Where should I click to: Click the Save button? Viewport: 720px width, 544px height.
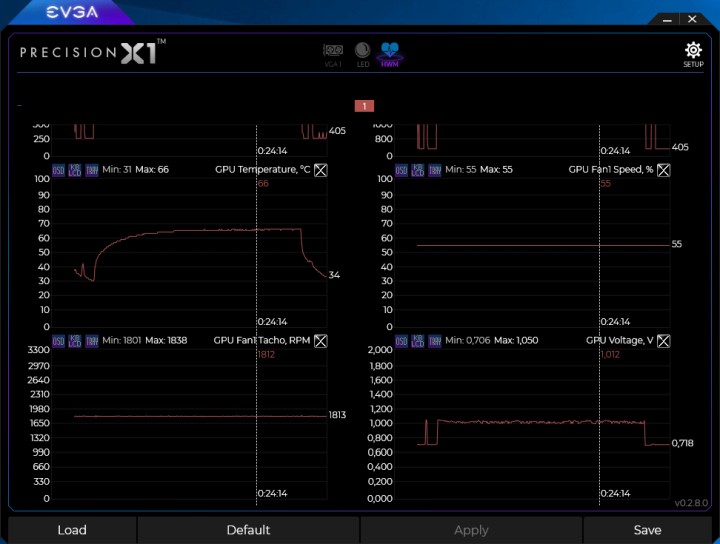point(647,530)
